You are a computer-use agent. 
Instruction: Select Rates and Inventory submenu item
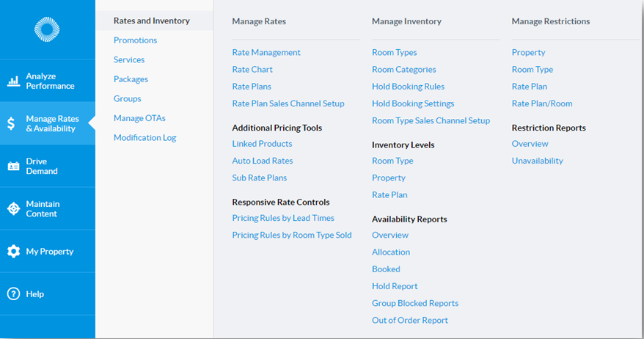tap(151, 21)
